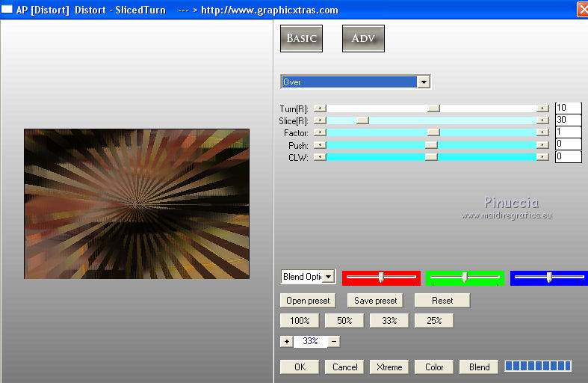588x383 pixels.
Task: Set preview zoom with 33% button
Action: coord(389,321)
